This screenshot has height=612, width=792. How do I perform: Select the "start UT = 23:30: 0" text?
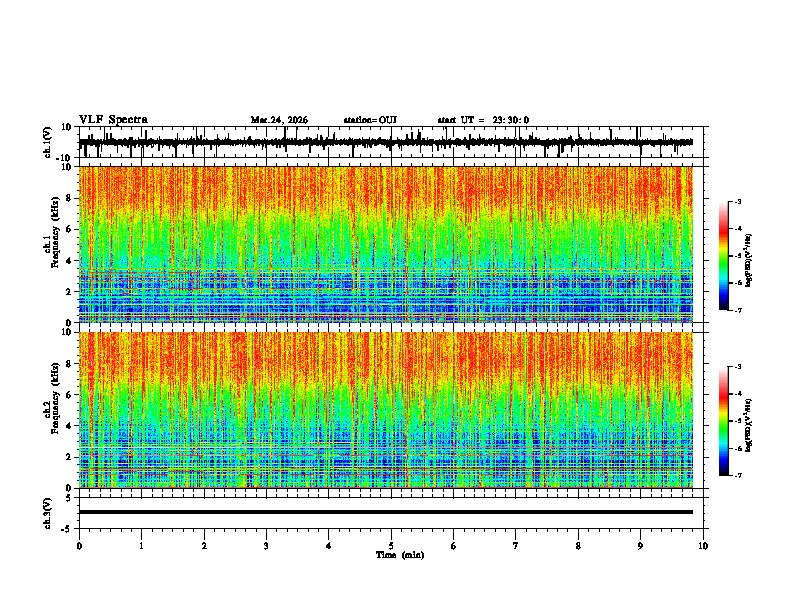(x=483, y=120)
